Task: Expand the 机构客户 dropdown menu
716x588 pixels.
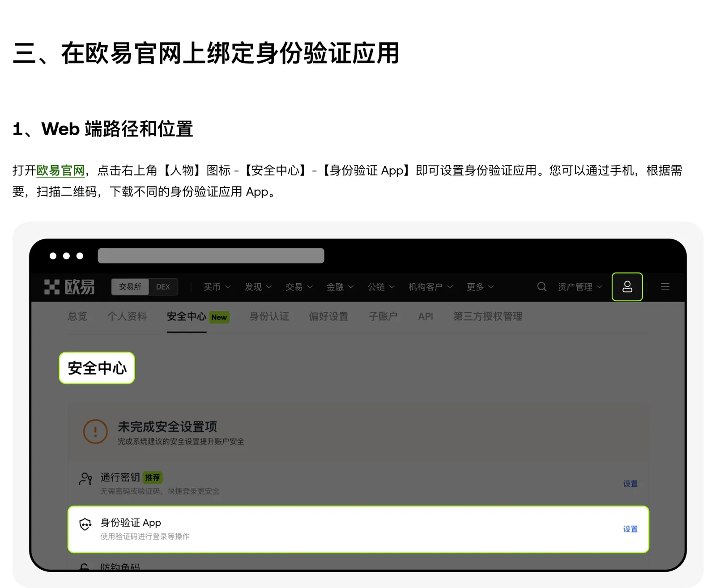Action: point(430,287)
